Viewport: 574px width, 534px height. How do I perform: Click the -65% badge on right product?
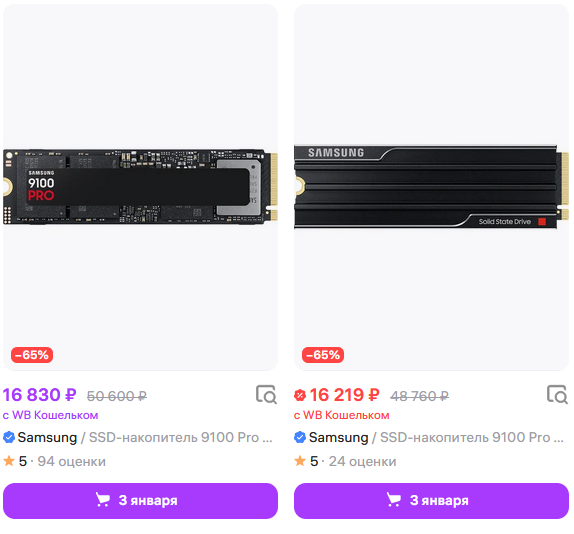[x=323, y=355]
